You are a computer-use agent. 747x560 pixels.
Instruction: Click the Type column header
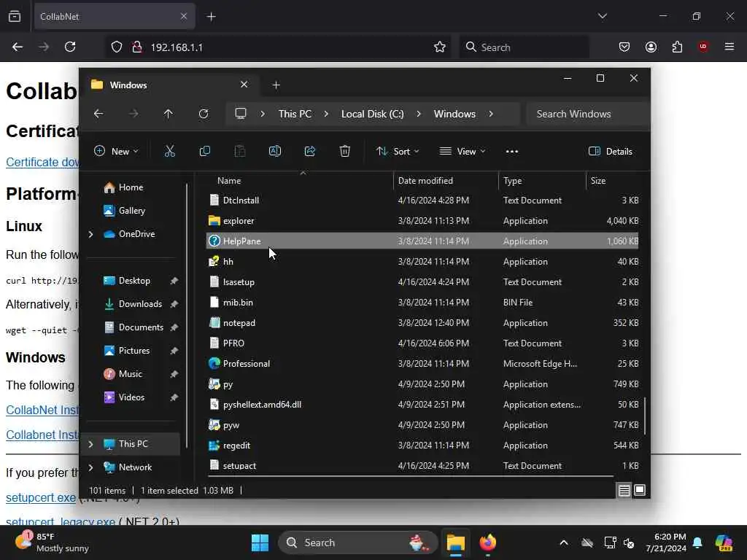pos(542,181)
